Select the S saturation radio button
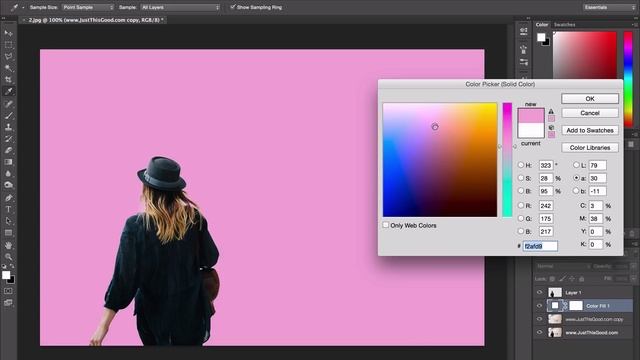 pyautogui.click(x=521, y=178)
